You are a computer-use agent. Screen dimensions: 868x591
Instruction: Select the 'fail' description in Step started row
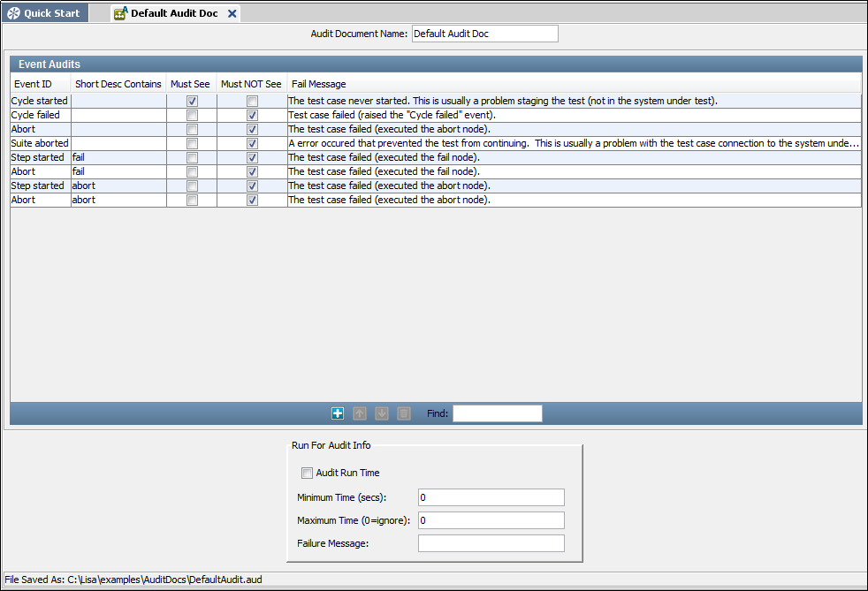(x=118, y=158)
